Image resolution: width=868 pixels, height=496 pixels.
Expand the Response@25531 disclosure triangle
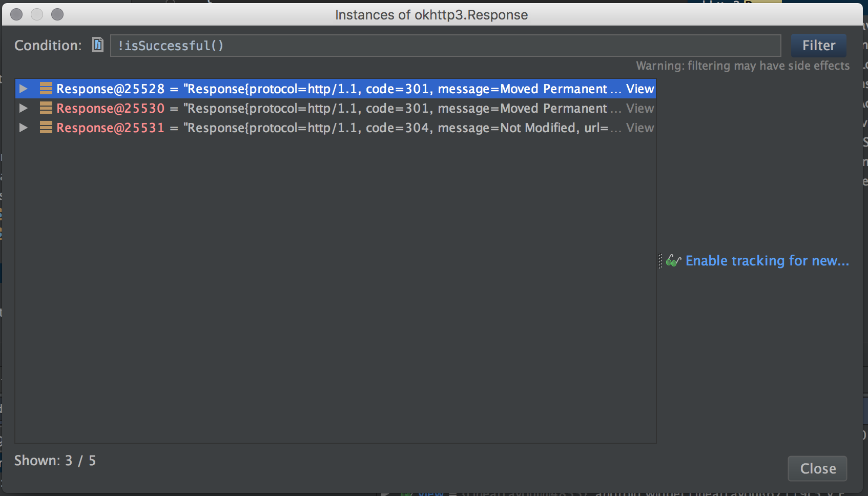23,128
